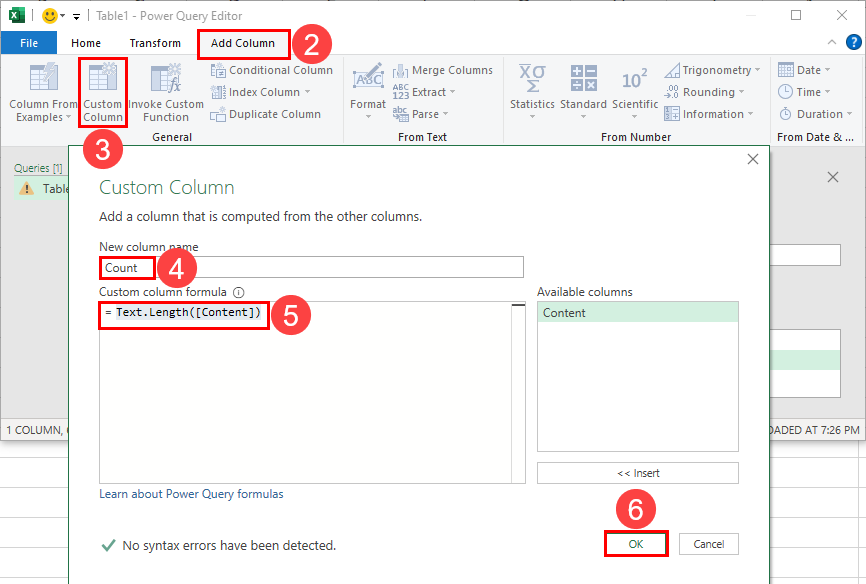Open the Extract menu
866x584 pixels.
(424, 92)
